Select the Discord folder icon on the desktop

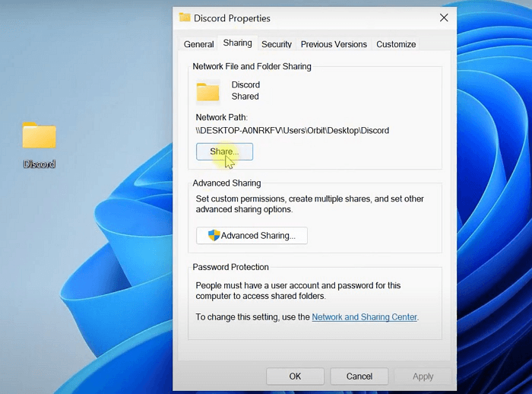tap(39, 136)
